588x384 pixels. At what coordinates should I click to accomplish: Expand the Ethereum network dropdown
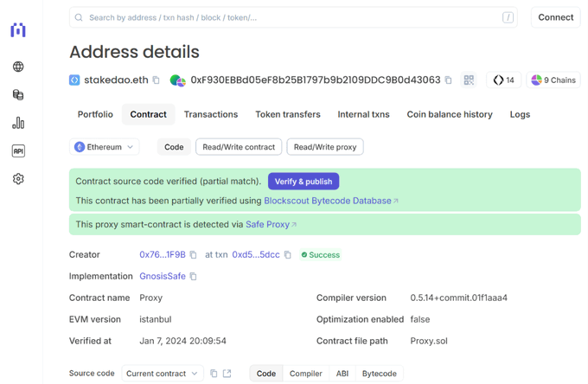point(105,147)
